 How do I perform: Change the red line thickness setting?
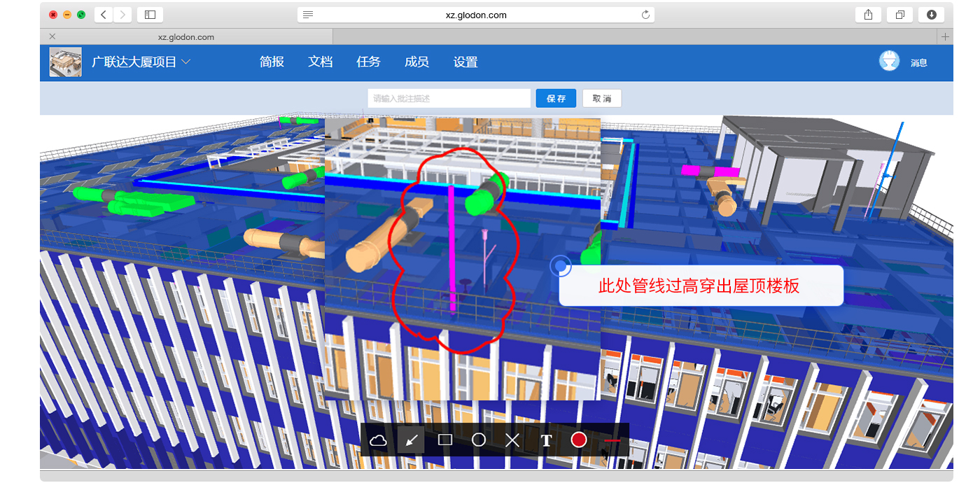pos(612,440)
